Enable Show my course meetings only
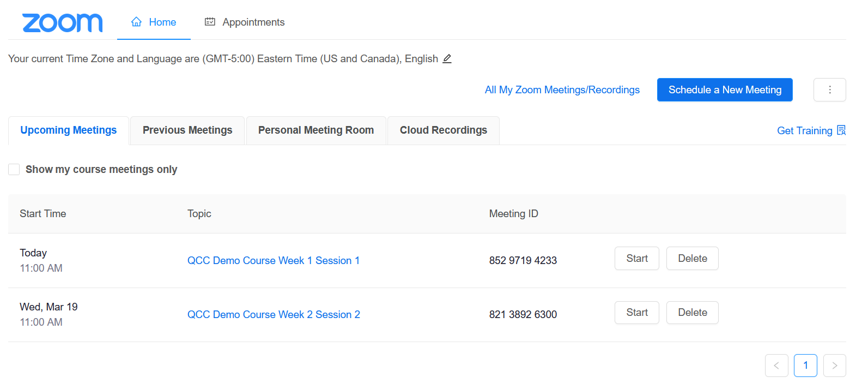The width and height of the screenshot is (868, 389). tap(14, 170)
